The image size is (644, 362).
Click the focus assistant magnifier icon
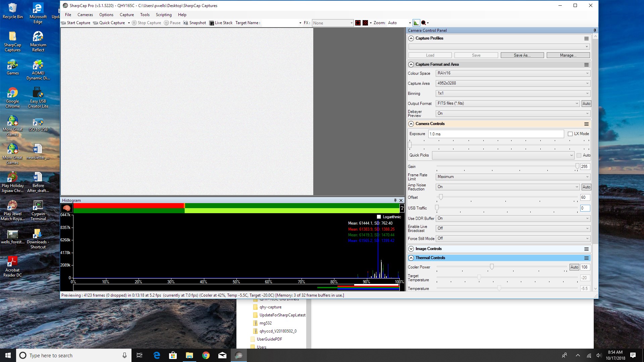424,23
